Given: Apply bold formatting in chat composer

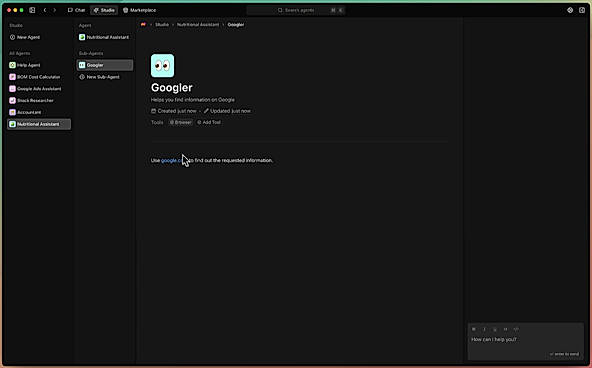Looking at the screenshot, I should (x=474, y=329).
